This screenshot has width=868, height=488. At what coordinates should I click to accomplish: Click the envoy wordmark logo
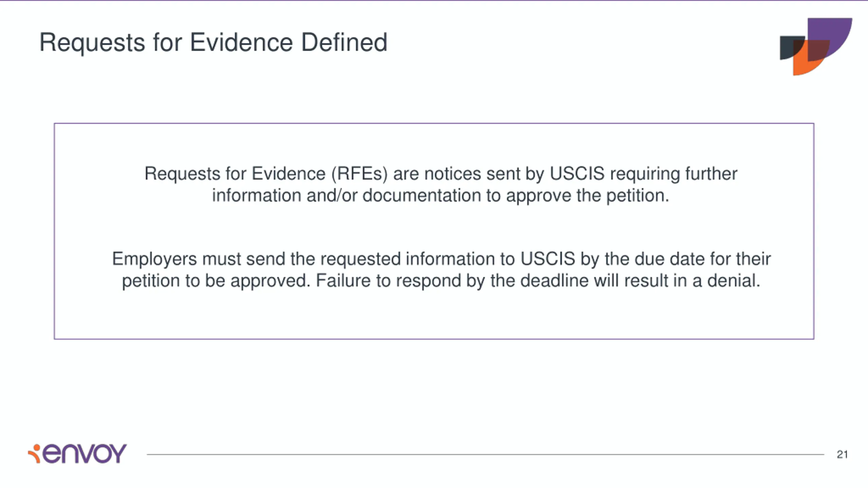(x=77, y=453)
